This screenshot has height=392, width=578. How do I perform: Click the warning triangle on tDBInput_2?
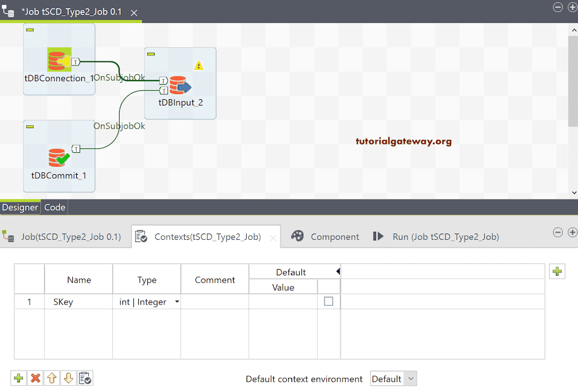[199, 65]
